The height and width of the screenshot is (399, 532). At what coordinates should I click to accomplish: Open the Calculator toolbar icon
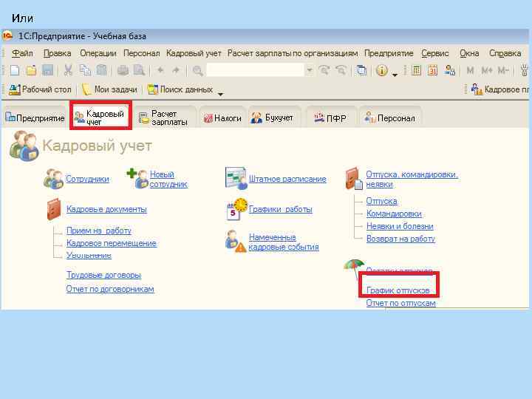416,70
